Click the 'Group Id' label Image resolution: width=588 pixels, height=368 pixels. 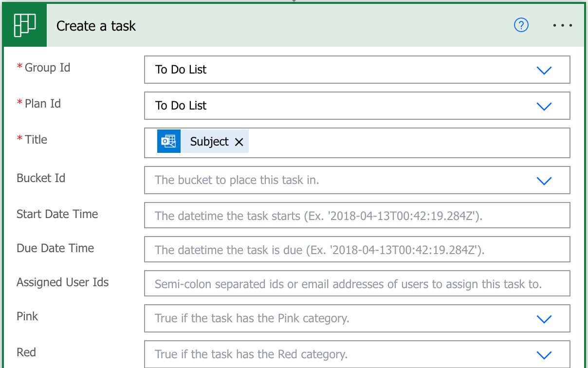click(47, 68)
